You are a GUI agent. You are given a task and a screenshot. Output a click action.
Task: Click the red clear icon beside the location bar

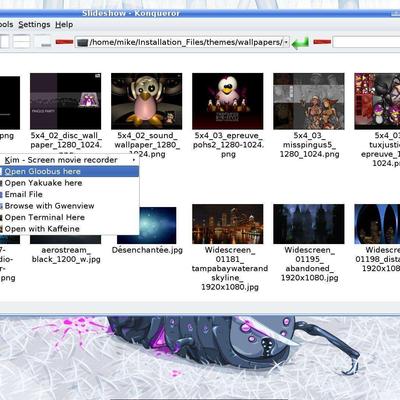point(64,42)
